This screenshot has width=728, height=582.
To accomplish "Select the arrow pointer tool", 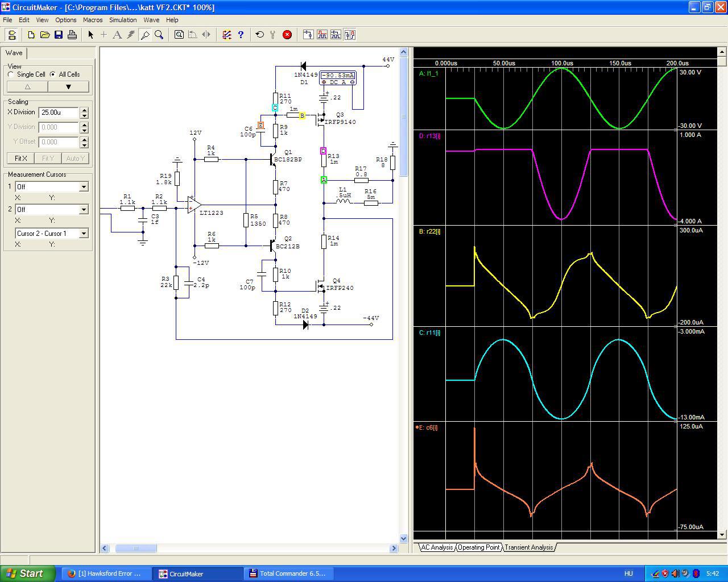I will click(x=90, y=35).
